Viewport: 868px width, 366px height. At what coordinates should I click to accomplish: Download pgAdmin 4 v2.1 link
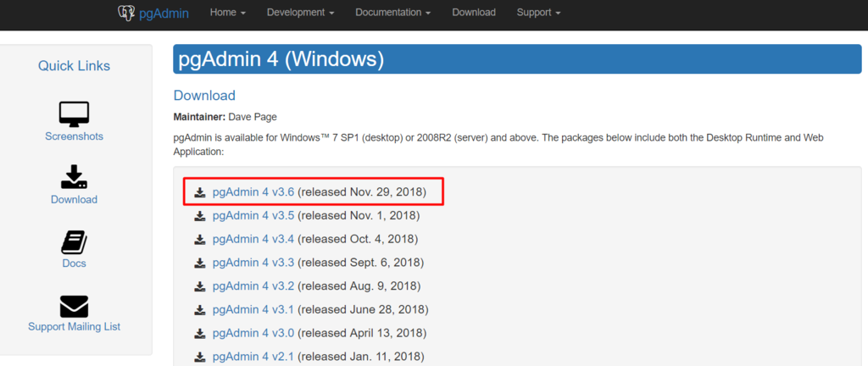pyautogui.click(x=253, y=357)
